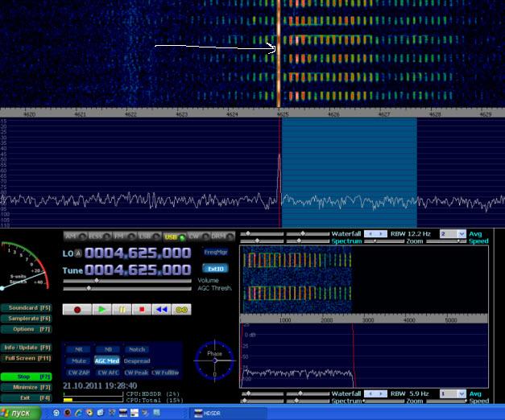The width and height of the screenshot is (505, 420).
Task: Adjust the upper Zoom slider
Action: click(x=384, y=241)
